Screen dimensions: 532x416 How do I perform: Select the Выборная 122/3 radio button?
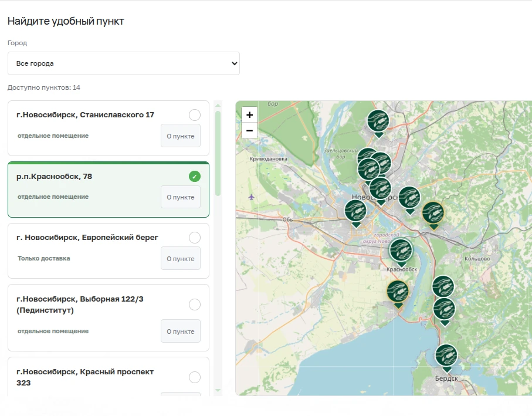tap(194, 305)
